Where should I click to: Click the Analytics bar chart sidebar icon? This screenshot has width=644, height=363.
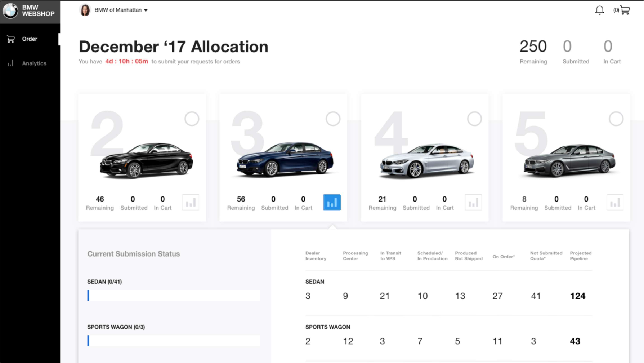[x=10, y=63]
